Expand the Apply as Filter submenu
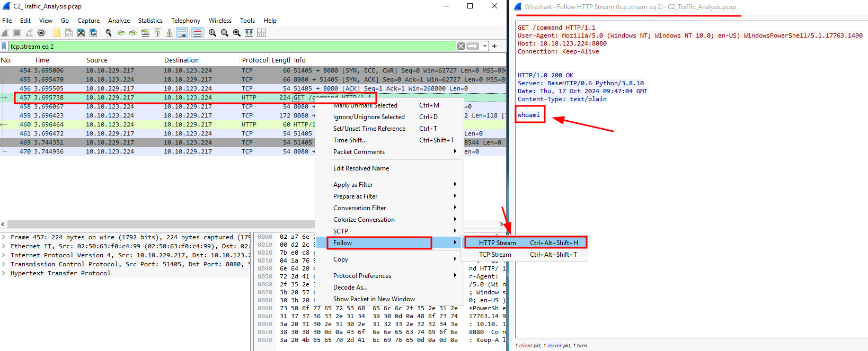The image size is (868, 351). [x=389, y=185]
